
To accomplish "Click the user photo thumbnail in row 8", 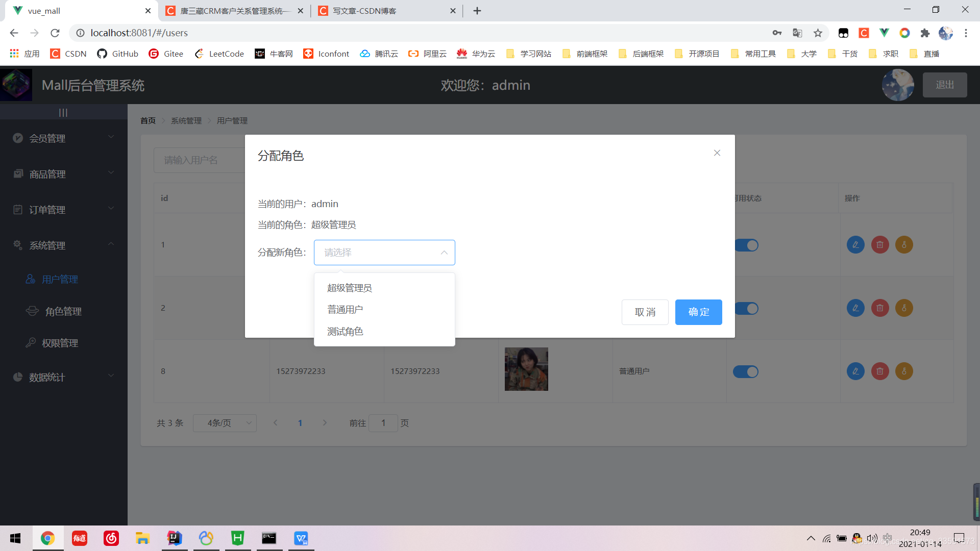I will pos(526,369).
